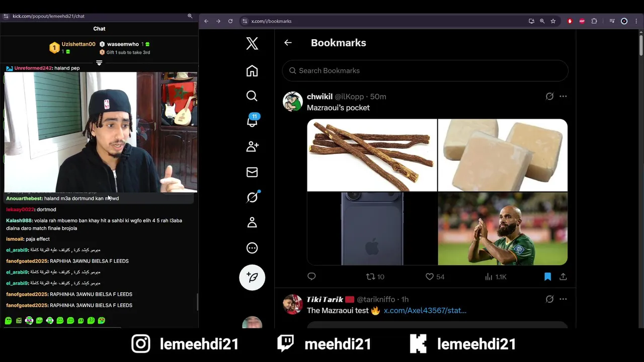Image resolution: width=644 pixels, height=362 pixels.
Task: Click ismoail username in chat
Action: [15, 239]
